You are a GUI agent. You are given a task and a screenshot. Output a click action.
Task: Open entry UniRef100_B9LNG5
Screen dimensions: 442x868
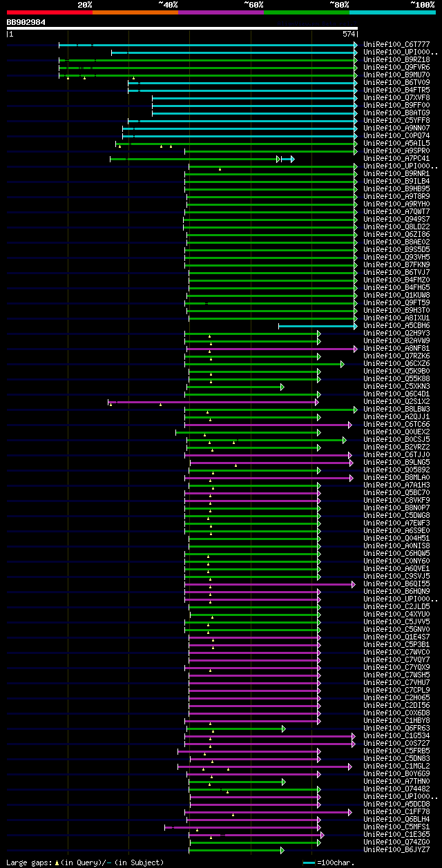pyautogui.click(x=396, y=462)
